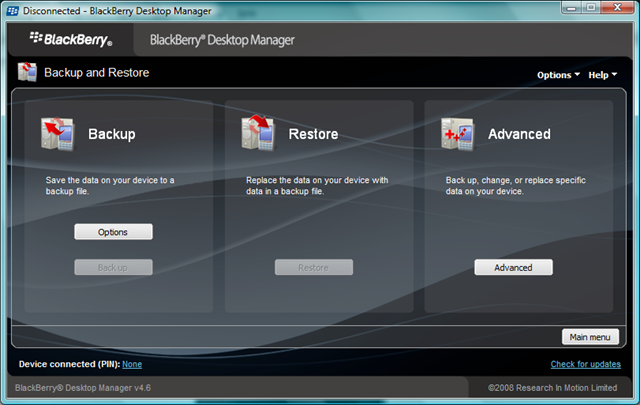Click 'Back up, change, or replace' description
The width and height of the screenshot is (640, 405).
(x=516, y=186)
